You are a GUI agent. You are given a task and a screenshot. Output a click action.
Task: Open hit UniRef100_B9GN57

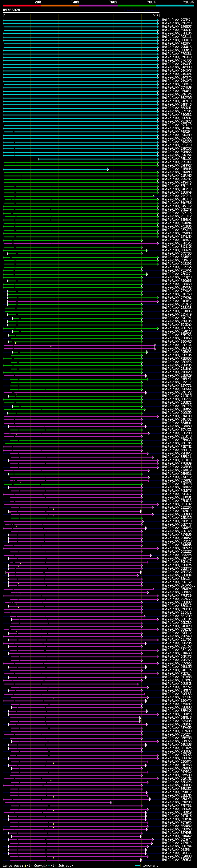(x=177, y=26)
